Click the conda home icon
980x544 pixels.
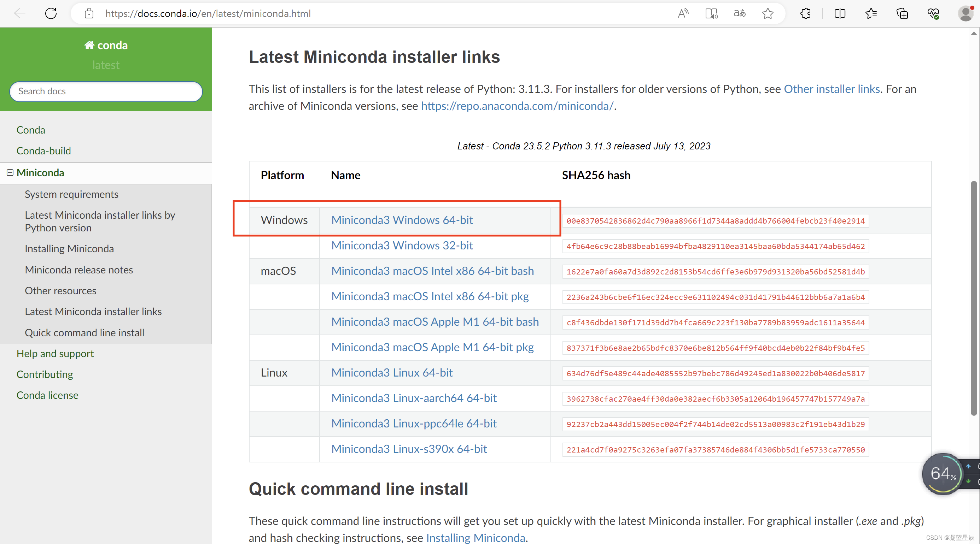click(x=89, y=45)
